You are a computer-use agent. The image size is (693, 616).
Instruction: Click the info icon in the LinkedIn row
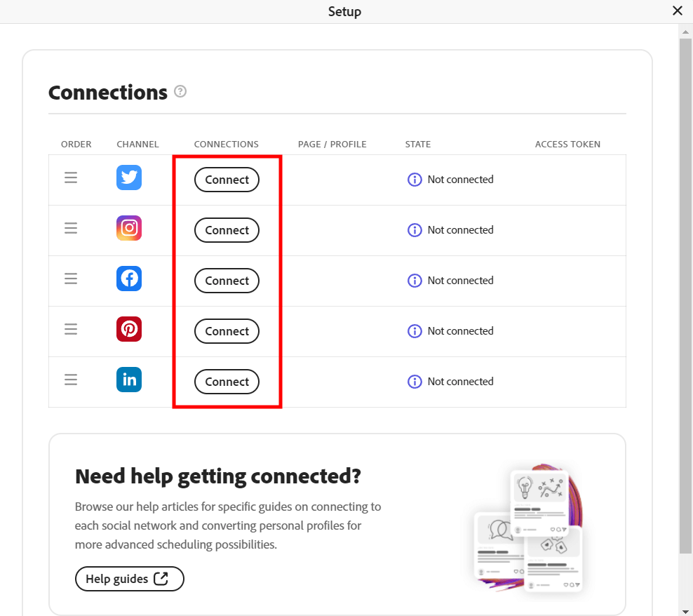click(415, 381)
